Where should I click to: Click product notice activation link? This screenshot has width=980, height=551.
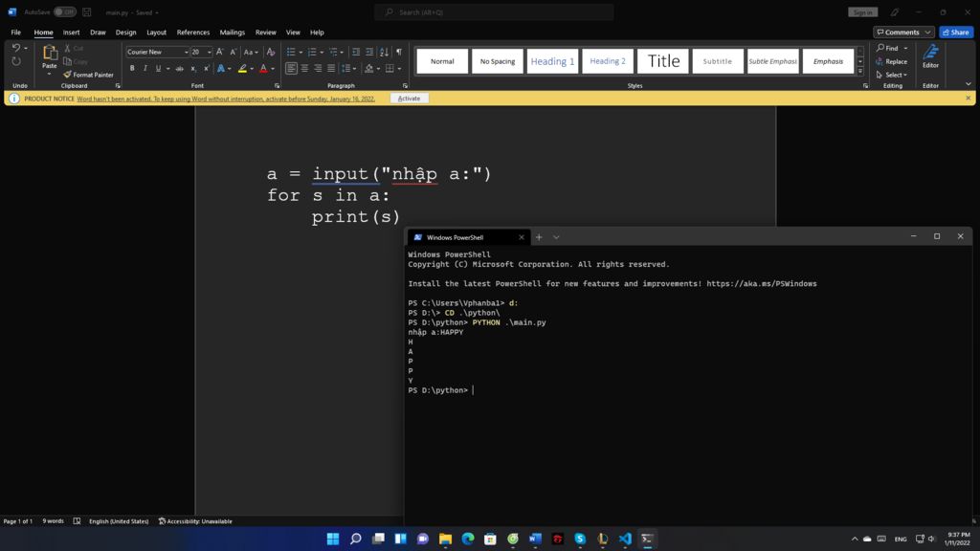(x=226, y=99)
